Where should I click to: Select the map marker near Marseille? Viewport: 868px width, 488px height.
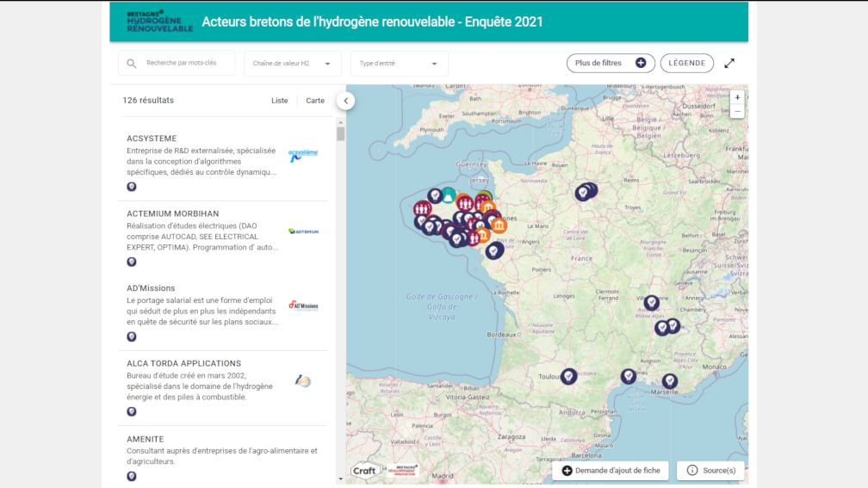670,380
